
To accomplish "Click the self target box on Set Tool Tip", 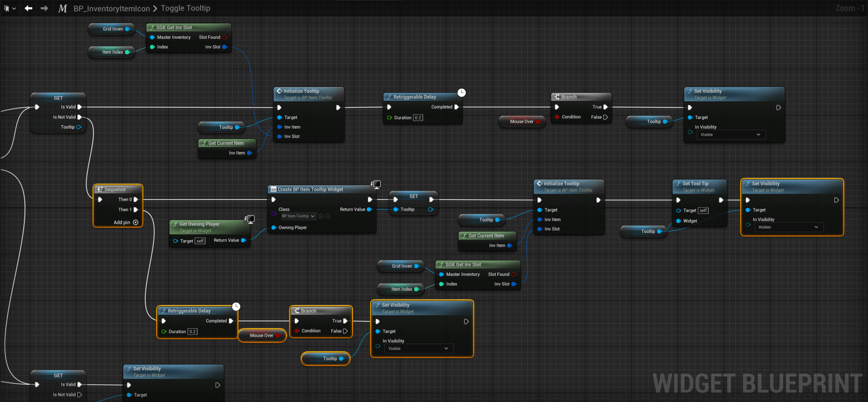I will click(x=703, y=211).
